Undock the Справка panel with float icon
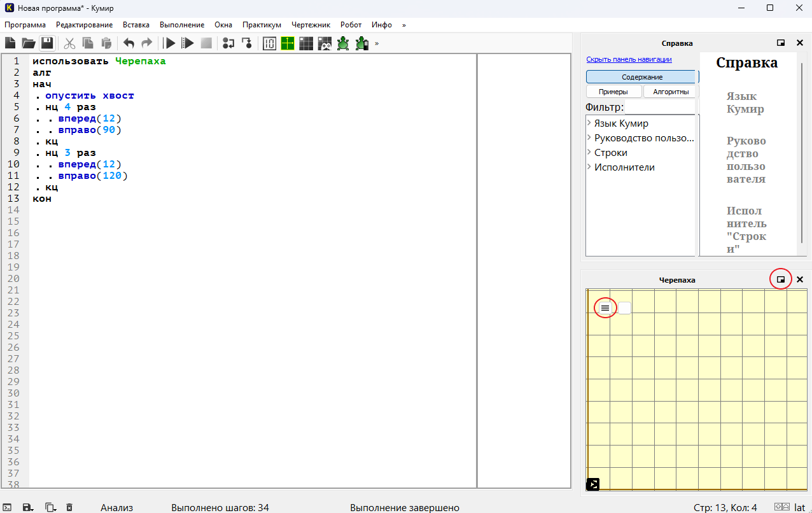Screen dimensions: 812x513 point(781,43)
